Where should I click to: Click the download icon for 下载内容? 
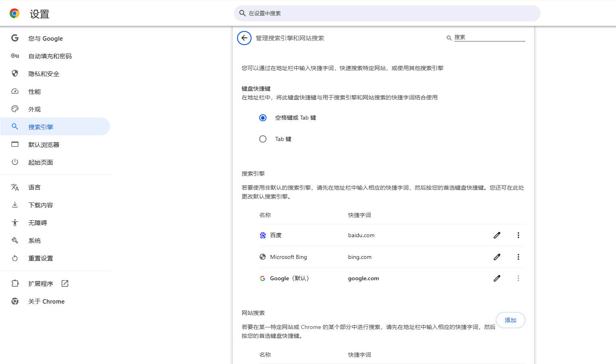tap(15, 205)
